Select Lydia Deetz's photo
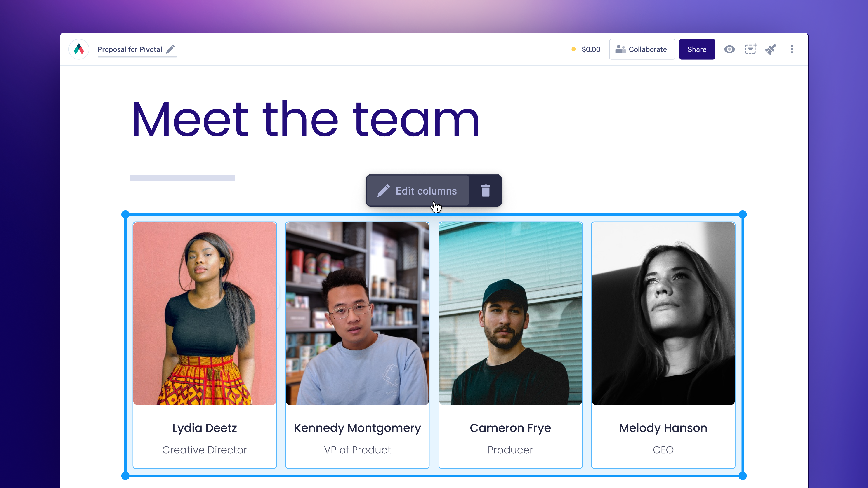This screenshot has height=488, width=868. pyautogui.click(x=205, y=313)
